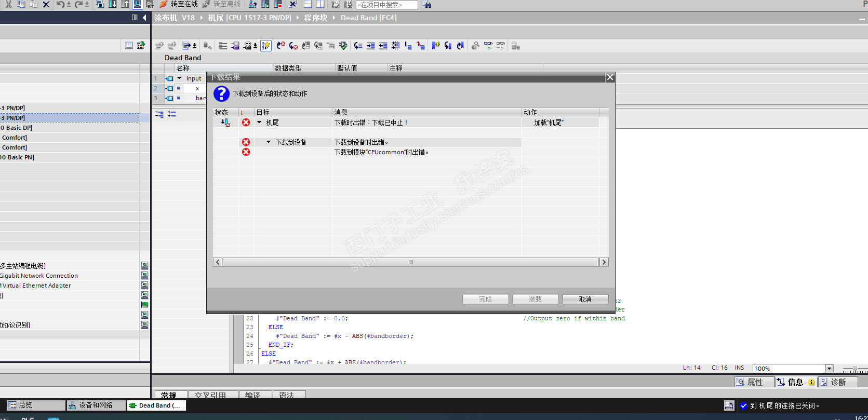This screenshot has height=420, width=868.
Task: Click the go to next error icon
Action: pyautogui.click(x=293, y=46)
